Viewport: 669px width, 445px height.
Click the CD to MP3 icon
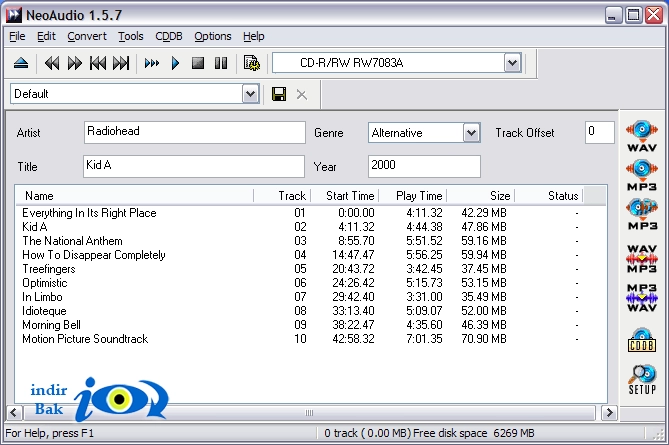coord(642,175)
